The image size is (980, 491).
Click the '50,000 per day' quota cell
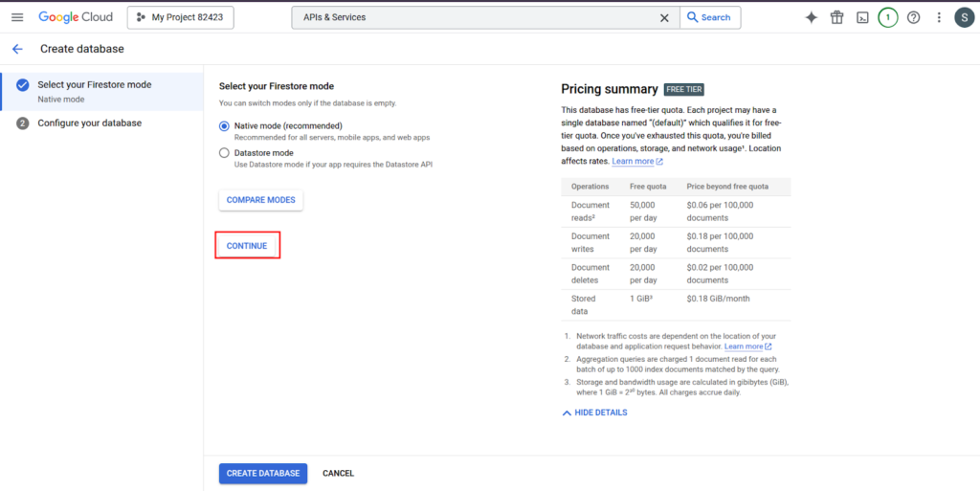point(643,212)
